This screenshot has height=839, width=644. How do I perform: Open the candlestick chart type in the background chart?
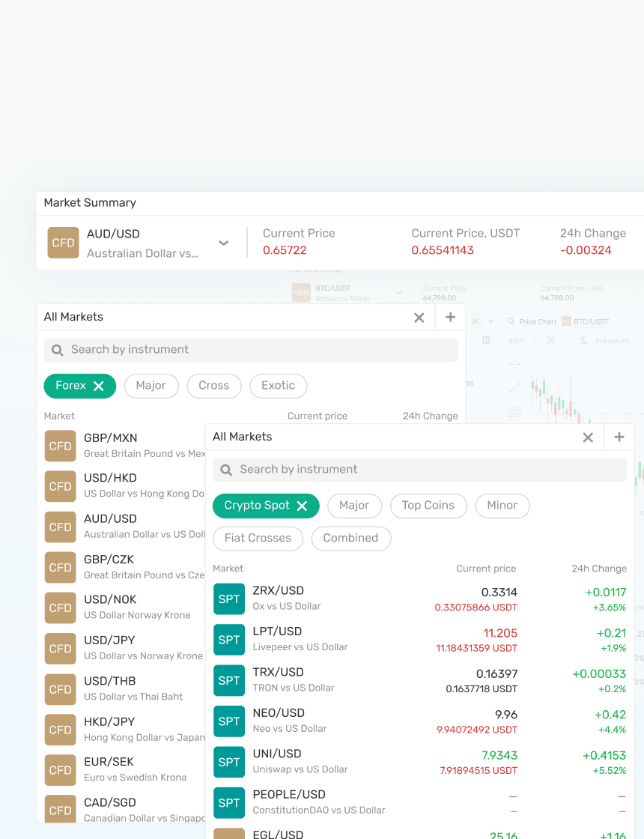550,340
